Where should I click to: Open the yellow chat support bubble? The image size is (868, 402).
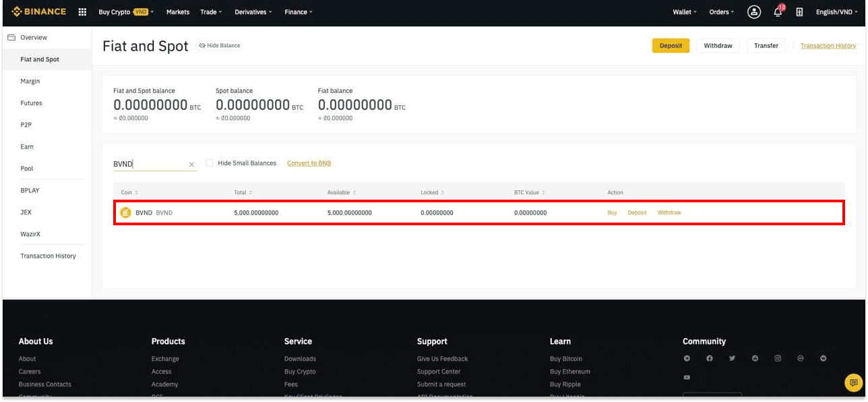[x=853, y=382]
